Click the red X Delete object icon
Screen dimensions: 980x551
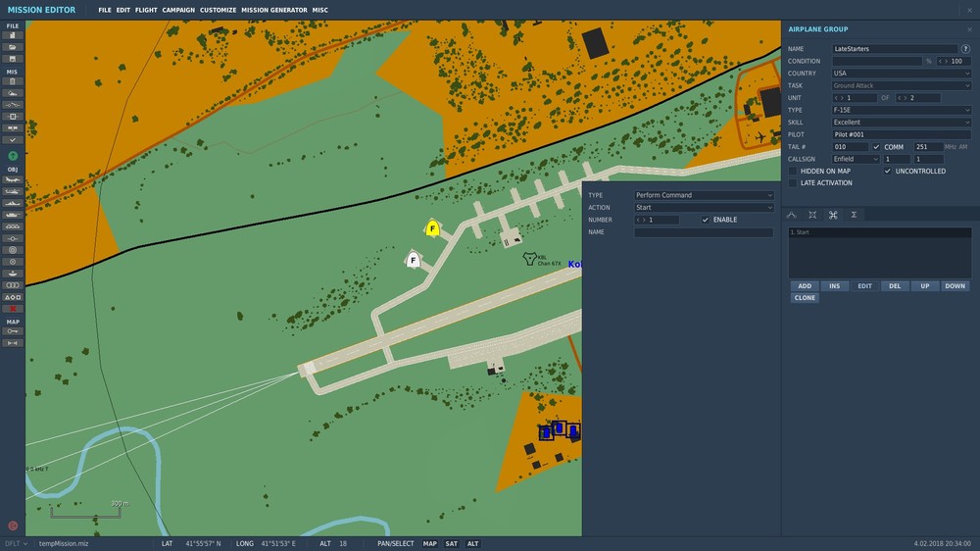(x=12, y=309)
